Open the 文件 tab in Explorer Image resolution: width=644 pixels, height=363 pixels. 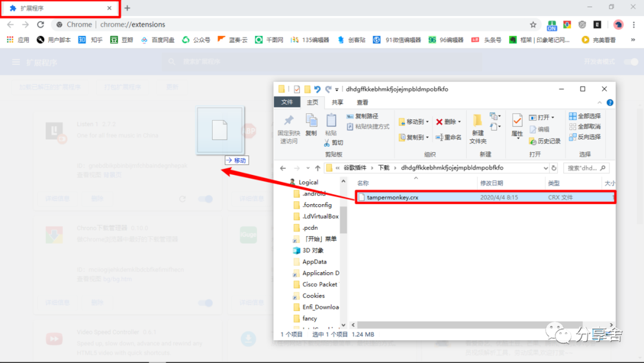click(287, 102)
